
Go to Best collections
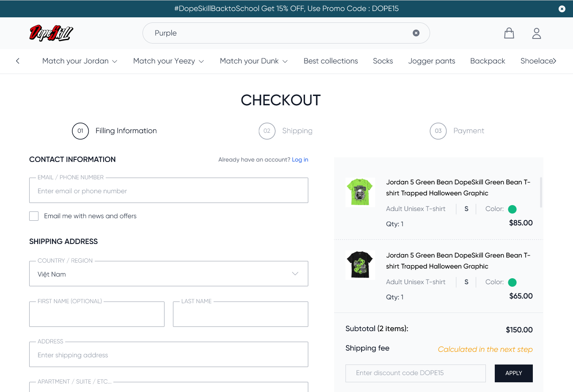click(331, 61)
